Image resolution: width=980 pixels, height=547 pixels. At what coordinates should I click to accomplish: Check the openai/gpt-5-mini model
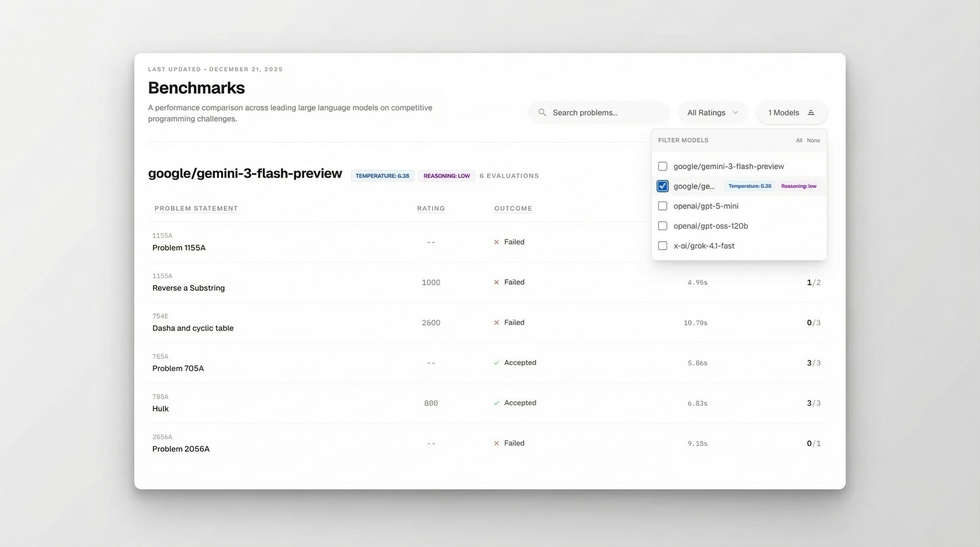tap(662, 206)
